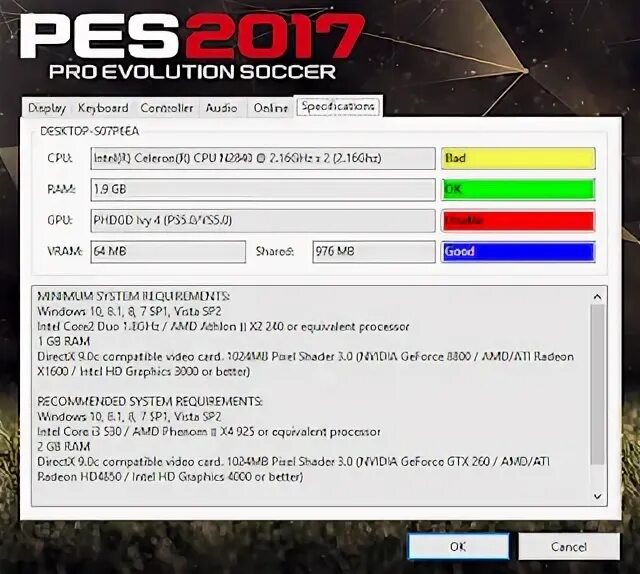
Task: Select the Controller tab
Action: [167, 108]
